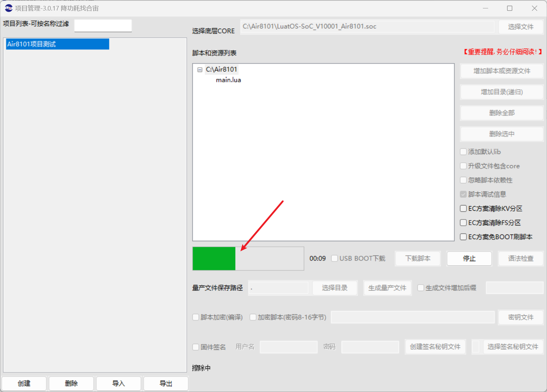The width and height of the screenshot is (547, 392).
Task: Select the C:\Air8101 folder row
Action: (x=221, y=70)
